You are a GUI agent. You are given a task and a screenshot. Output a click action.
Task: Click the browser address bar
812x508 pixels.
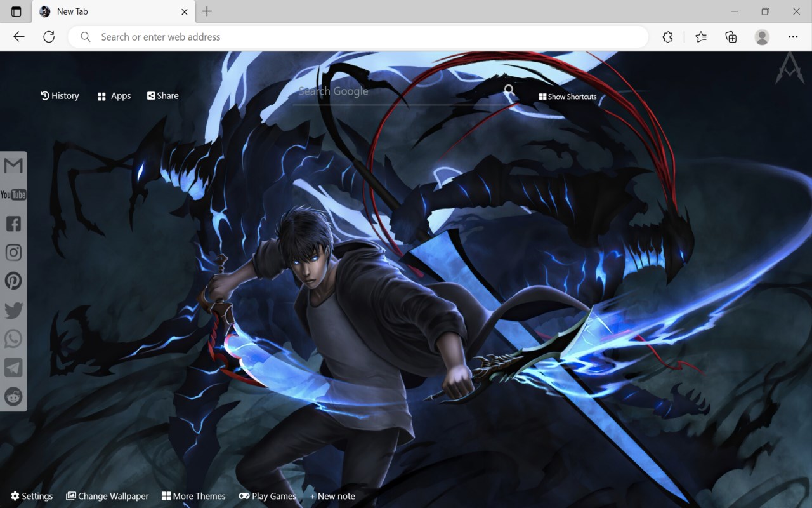pyautogui.click(x=358, y=37)
